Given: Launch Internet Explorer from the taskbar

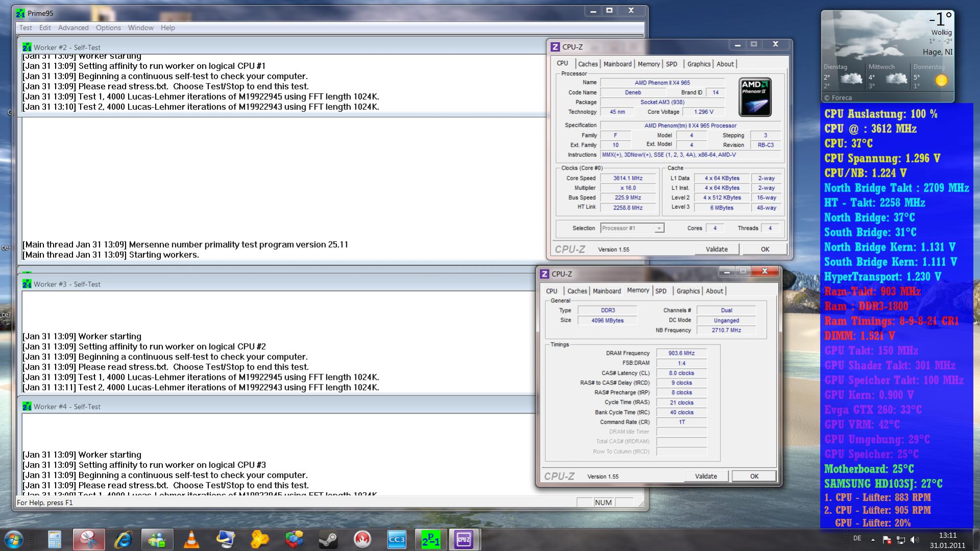Looking at the screenshot, I should click(x=123, y=539).
